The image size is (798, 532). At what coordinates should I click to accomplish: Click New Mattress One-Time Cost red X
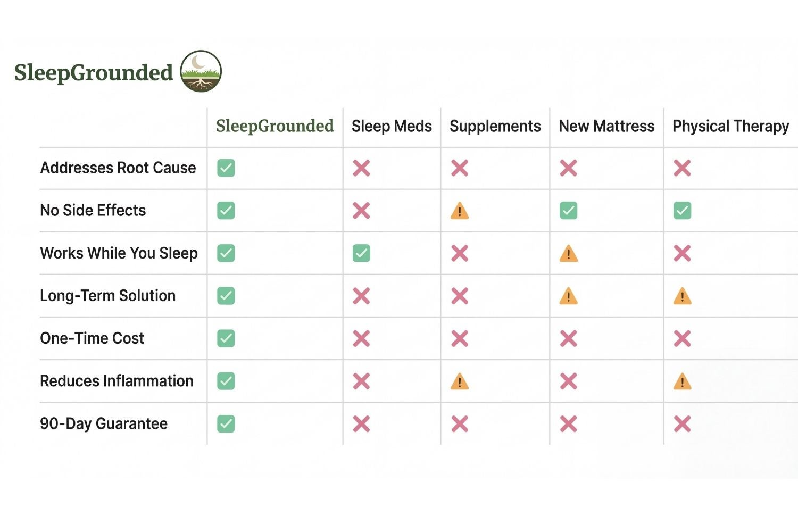click(568, 338)
